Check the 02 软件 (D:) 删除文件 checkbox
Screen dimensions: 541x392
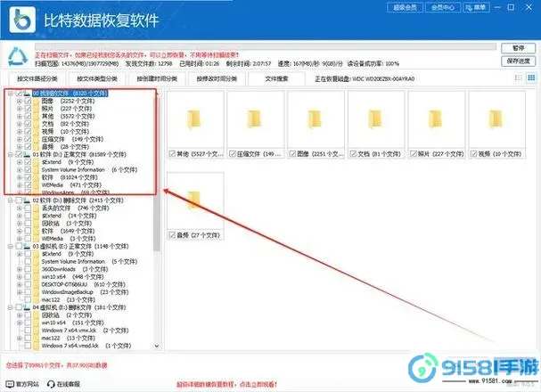pyautogui.click(x=19, y=200)
